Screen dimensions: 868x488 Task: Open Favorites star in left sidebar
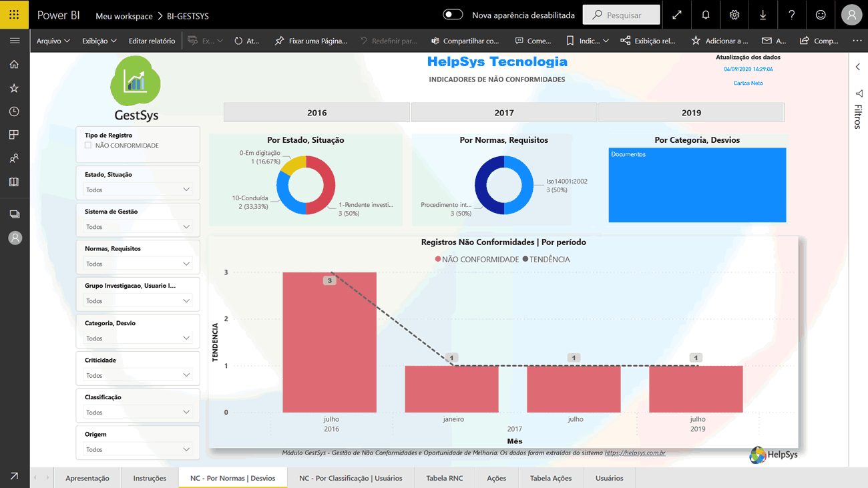pos(14,88)
